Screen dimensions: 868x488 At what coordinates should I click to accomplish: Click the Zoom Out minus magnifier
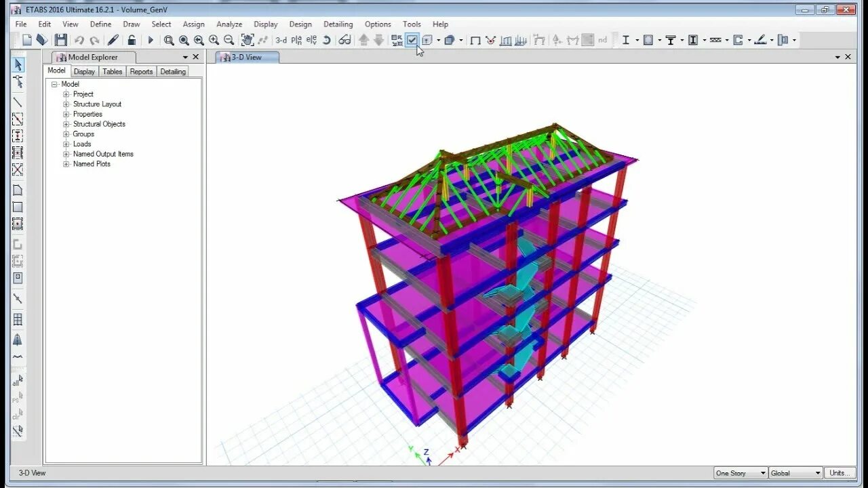(229, 40)
